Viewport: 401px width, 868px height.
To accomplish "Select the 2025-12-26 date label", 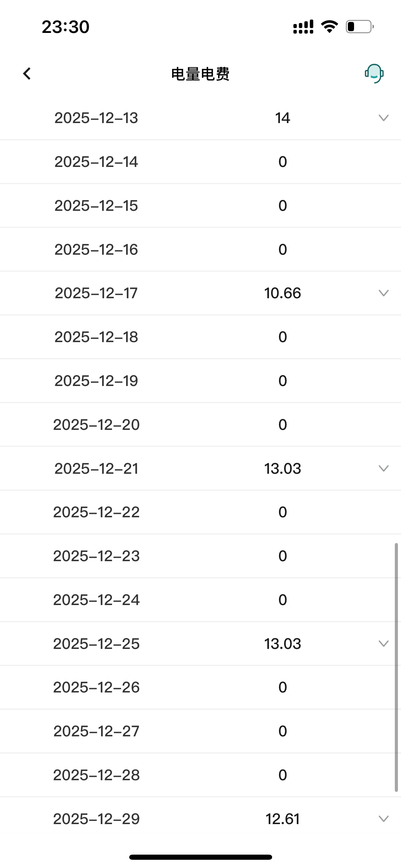I will [x=96, y=687].
